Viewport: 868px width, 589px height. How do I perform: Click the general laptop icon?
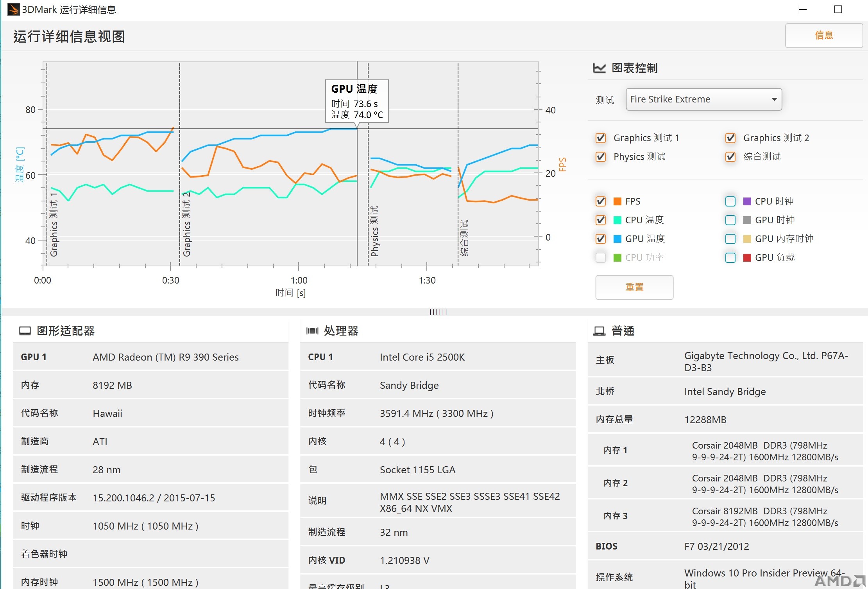pos(599,331)
